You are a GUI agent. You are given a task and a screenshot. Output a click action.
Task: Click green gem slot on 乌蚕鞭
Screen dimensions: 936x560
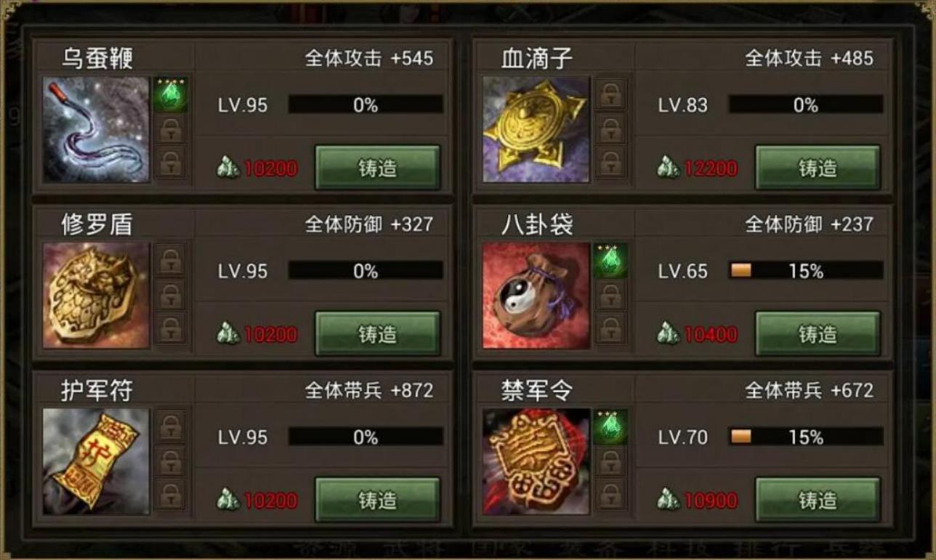[x=171, y=94]
